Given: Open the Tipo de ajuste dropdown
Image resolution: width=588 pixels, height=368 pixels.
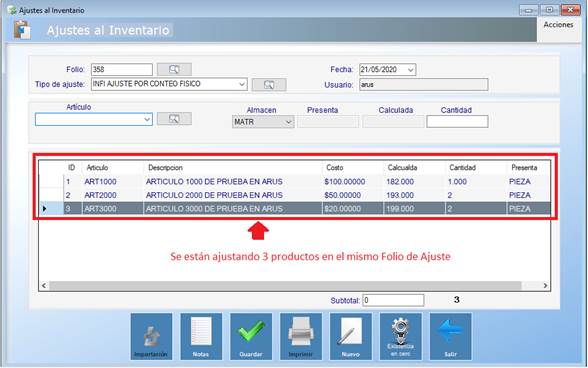Looking at the screenshot, I should (x=242, y=84).
